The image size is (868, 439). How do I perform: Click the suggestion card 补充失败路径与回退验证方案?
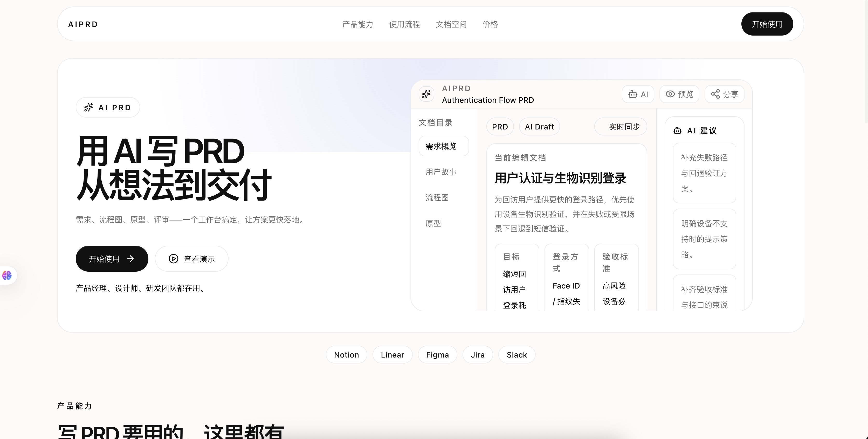coord(704,173)
